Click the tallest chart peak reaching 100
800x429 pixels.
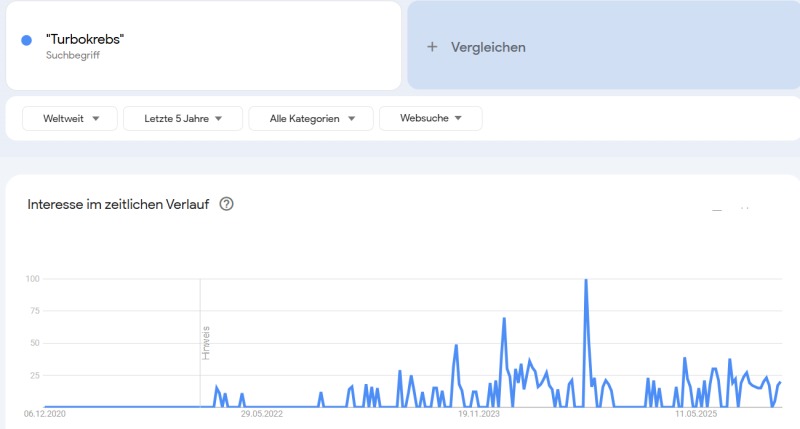point(585,281)
